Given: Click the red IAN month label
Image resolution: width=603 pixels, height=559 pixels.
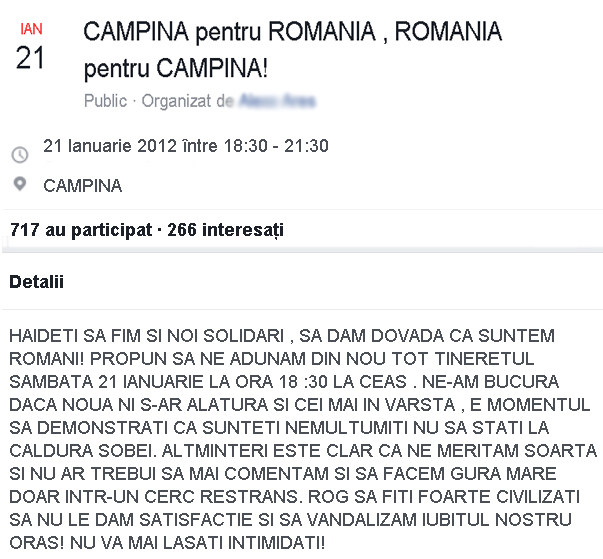Looking at the screenshot, I should point(31,30).
